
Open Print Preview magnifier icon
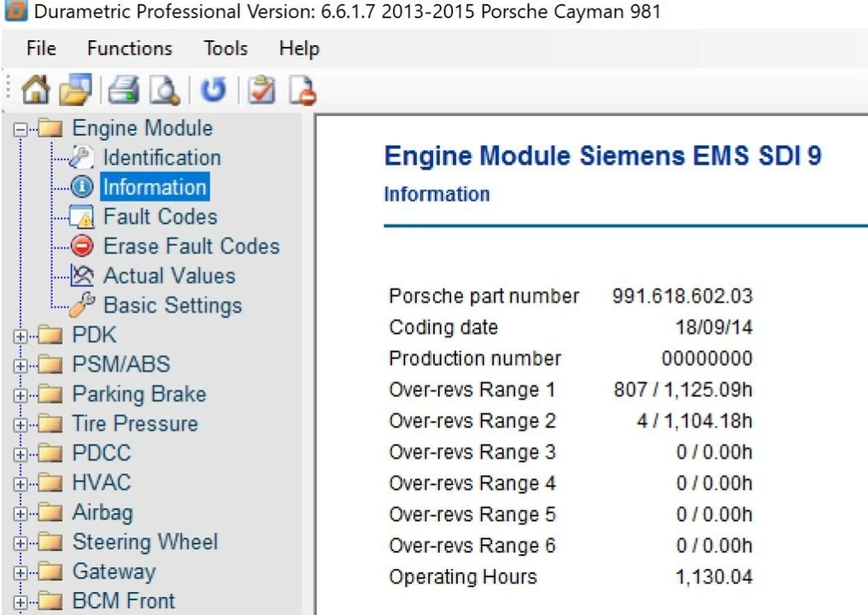[x=164, y=90]
